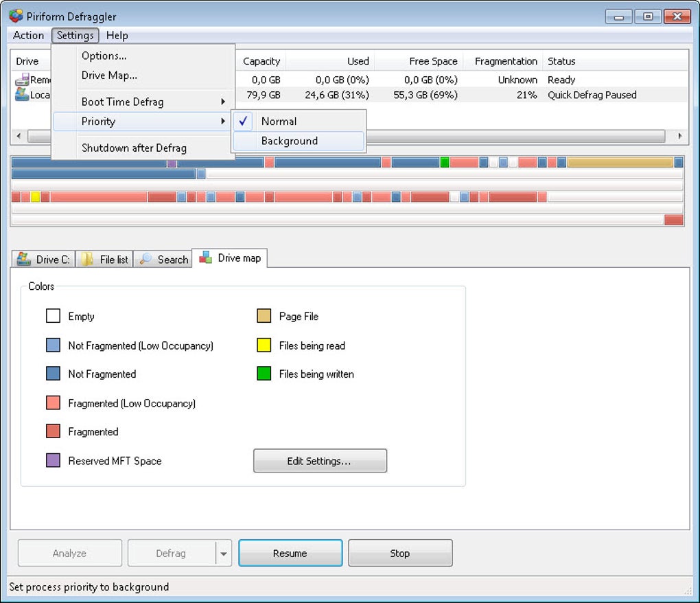This screenshot has height=603, width=700.
Task: Open the Help menu
Action: pos(117,35)
